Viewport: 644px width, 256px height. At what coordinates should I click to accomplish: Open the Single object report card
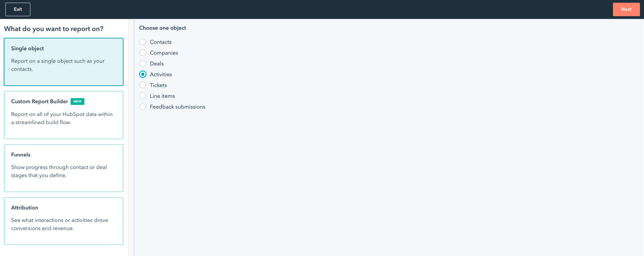[63, 62]
